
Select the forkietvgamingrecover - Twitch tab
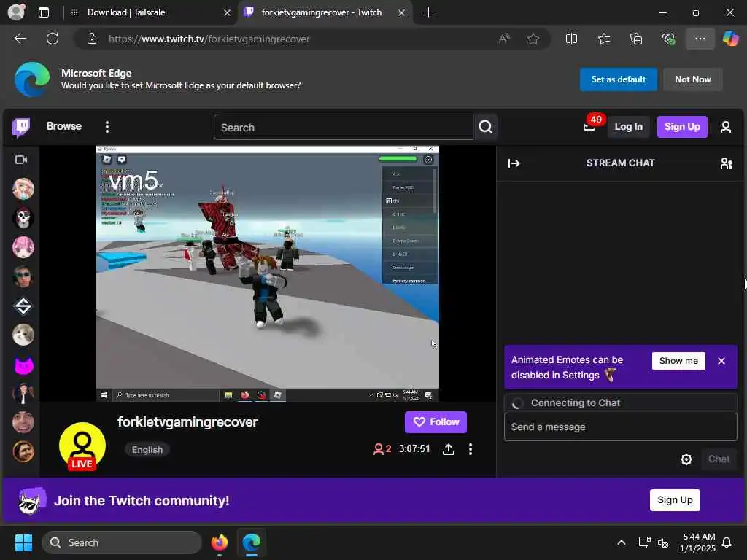(321, 12)
